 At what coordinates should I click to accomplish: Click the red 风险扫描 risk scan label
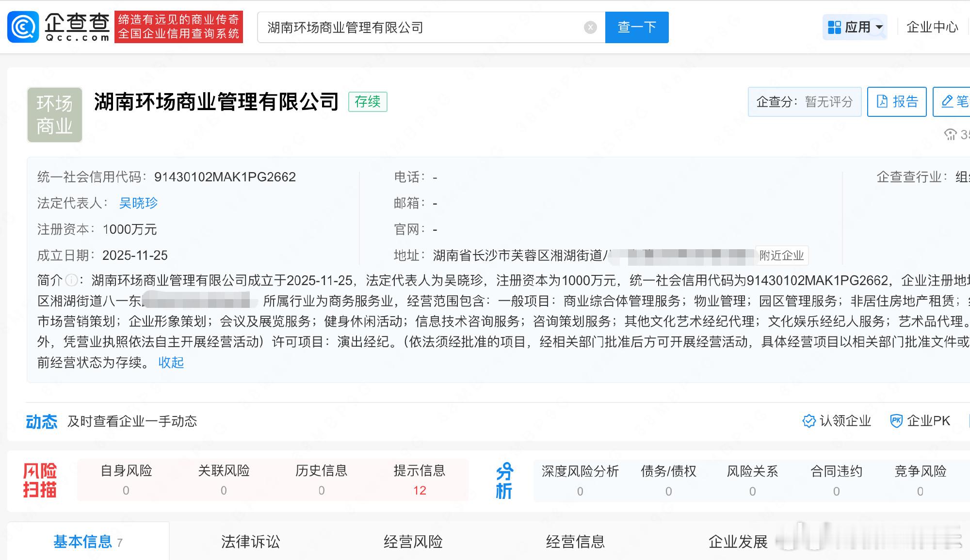pyautogui.click(x=41, y=480)
